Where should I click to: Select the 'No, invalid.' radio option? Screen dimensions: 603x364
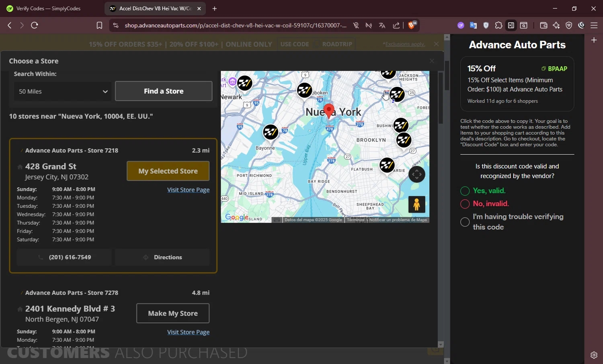(465, 204)
